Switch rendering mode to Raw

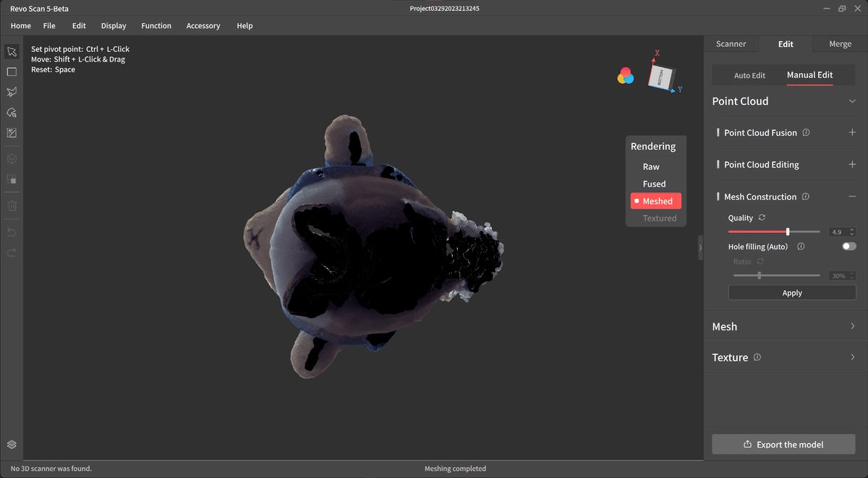click(x=651, y=167)
